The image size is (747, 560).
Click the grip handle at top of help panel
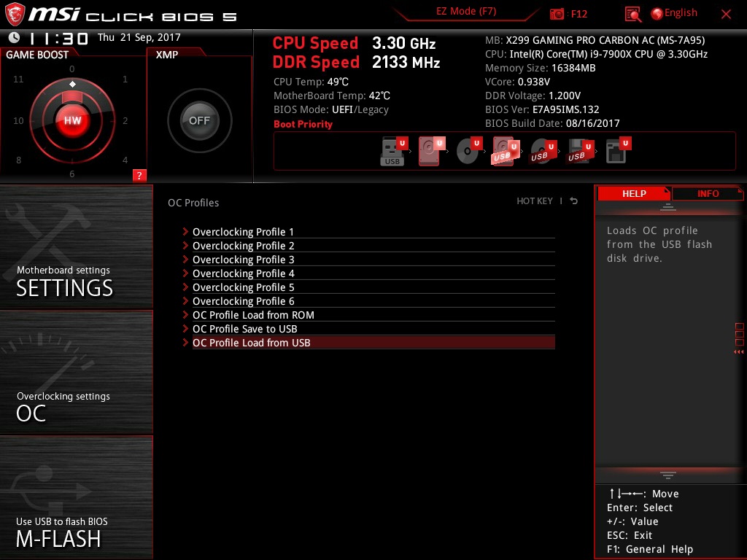point(668,206)
